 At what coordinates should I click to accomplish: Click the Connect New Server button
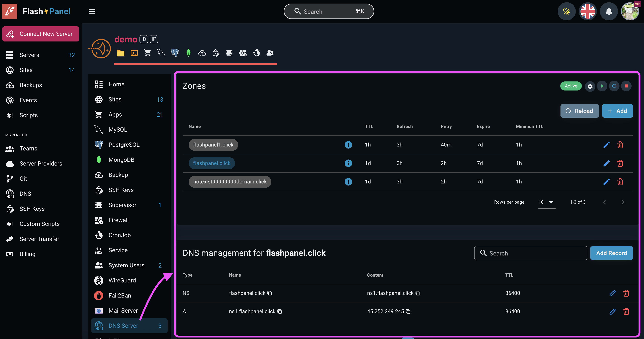pos(41,34)
